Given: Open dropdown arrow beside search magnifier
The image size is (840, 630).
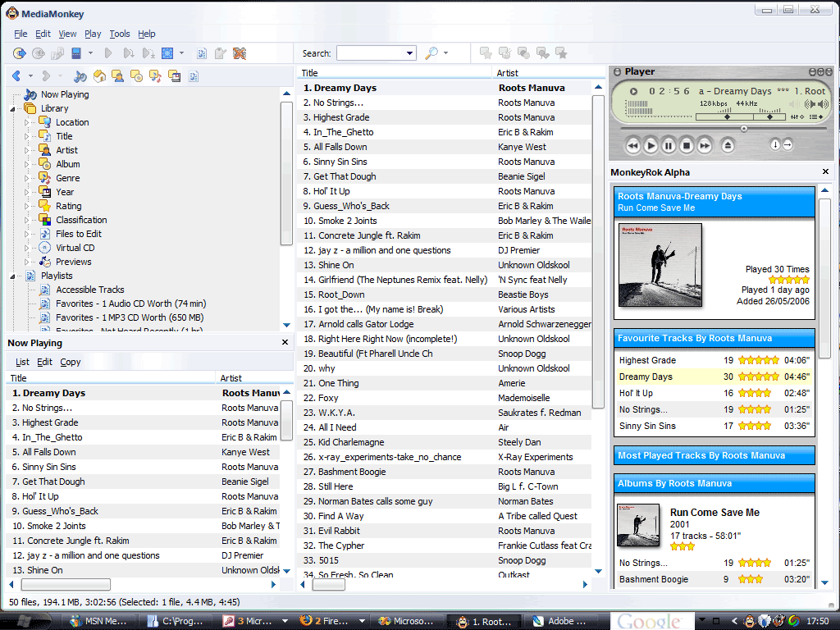Looking at the screenshot, I should 445,53.
